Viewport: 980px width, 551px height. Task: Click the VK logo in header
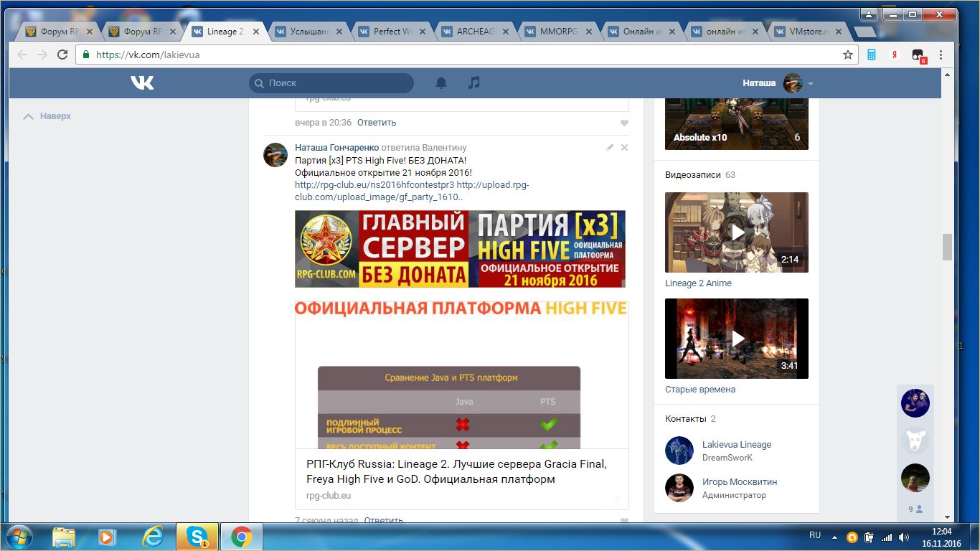[x=142, y=83]
